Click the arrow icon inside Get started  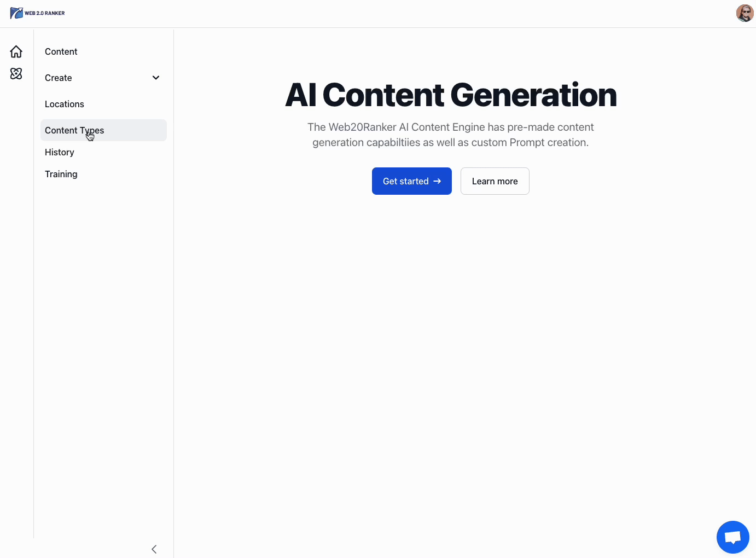point(437,181)
